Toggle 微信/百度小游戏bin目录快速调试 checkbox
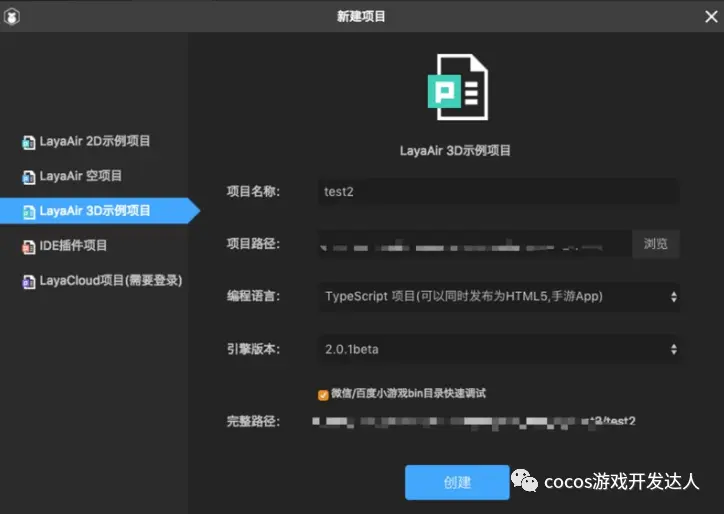 click(323, 394)
